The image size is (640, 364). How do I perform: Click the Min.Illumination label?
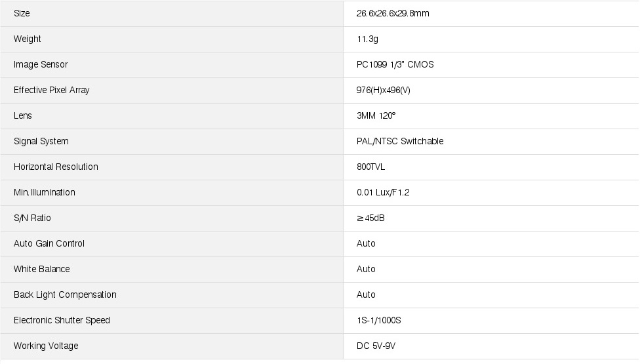(45, 192)
